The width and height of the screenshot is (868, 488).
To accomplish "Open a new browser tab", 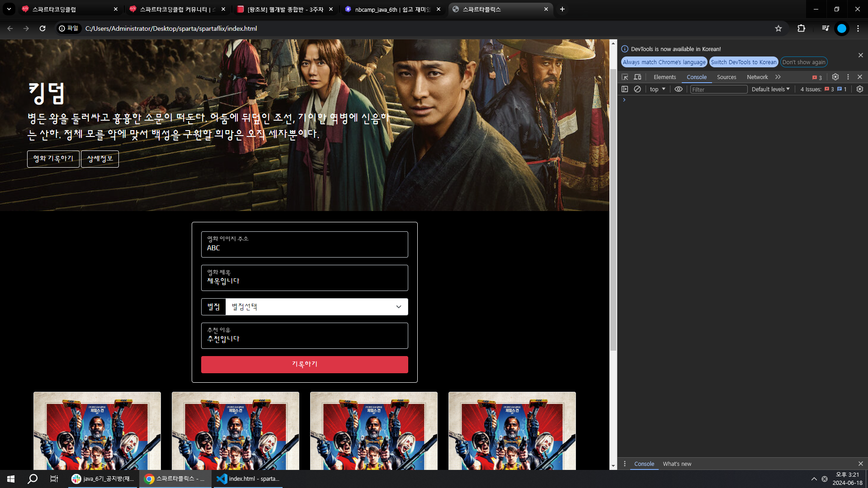I will coord(562,9).
